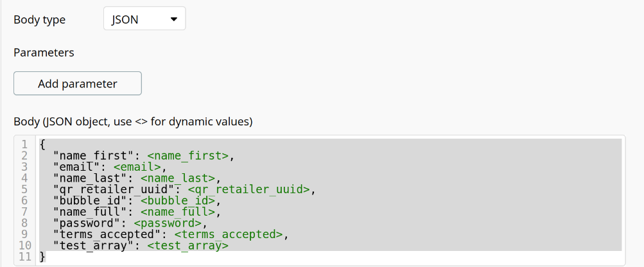This screenshot has width=644, height=267.
Task: Open the Body type JSON dropdown
Action: tap(144, 19)
